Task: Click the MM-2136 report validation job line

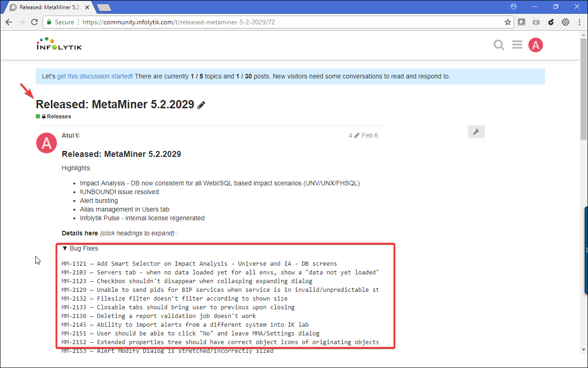Action: pos(159,316)
